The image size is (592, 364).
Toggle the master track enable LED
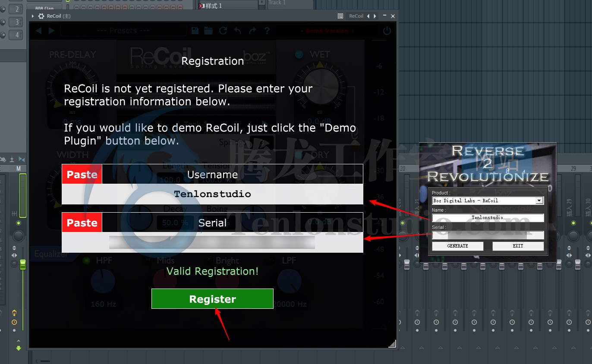(x=18, y=223)
